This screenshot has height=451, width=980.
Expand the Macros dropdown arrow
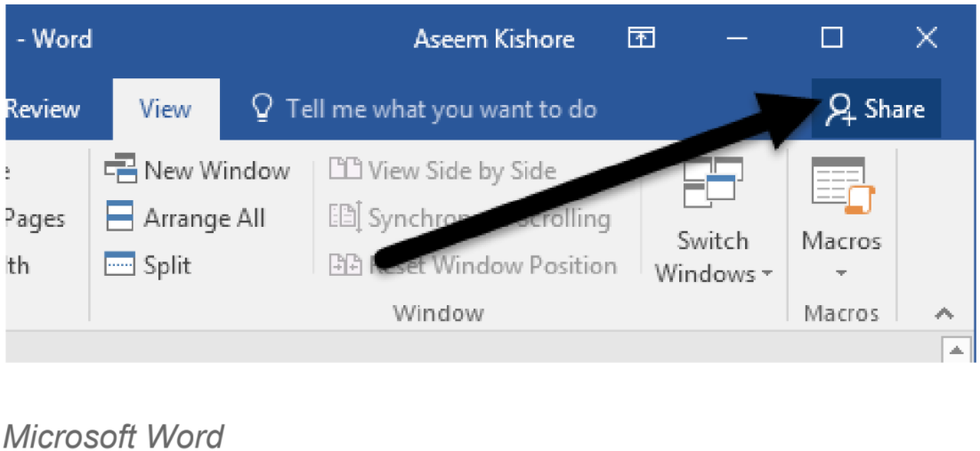coord(841,273)
